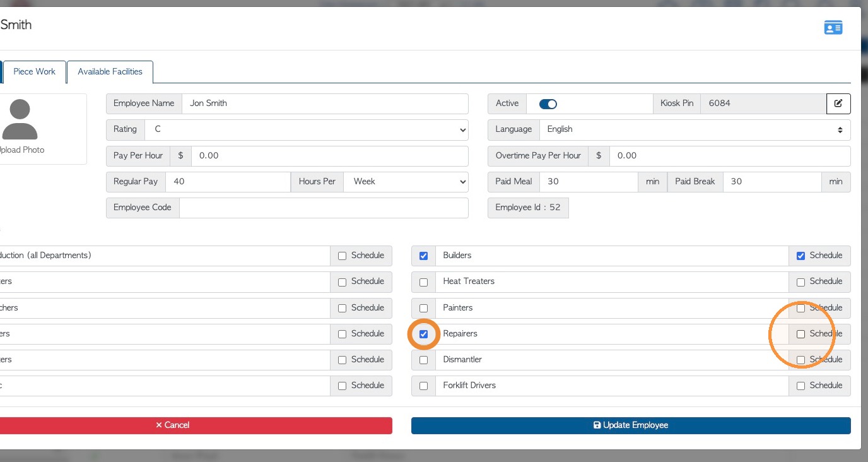Enable Schedule for Forklift Drivers
The width and height of the screenshot is (868, 462).
pyautogui.click(x=801, y=386)
